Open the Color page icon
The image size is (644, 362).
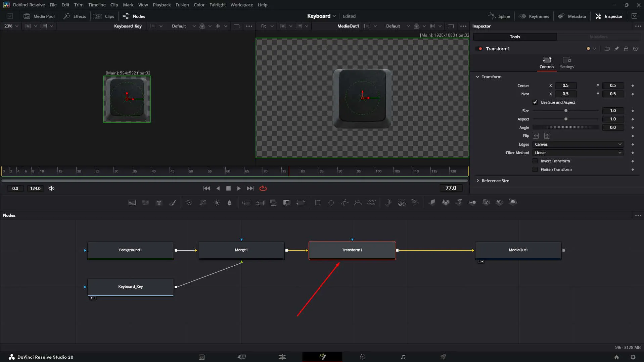(363, 357)
